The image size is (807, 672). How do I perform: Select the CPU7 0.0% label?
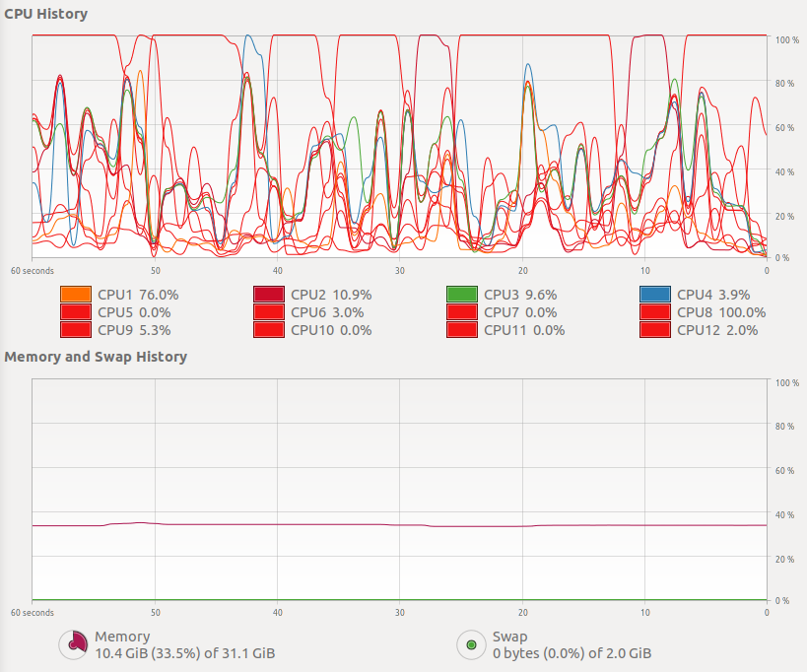pos(520,312)
